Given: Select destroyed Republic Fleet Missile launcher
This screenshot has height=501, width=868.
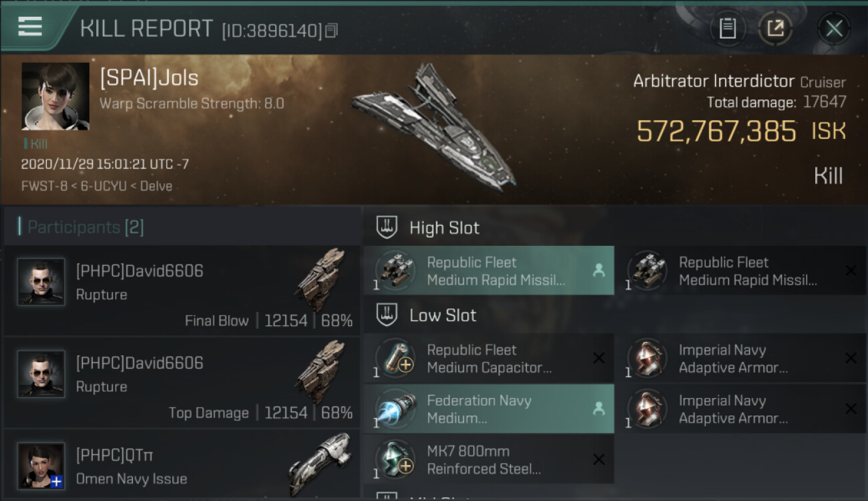Looking at the screenshot, I should point(740,271).
